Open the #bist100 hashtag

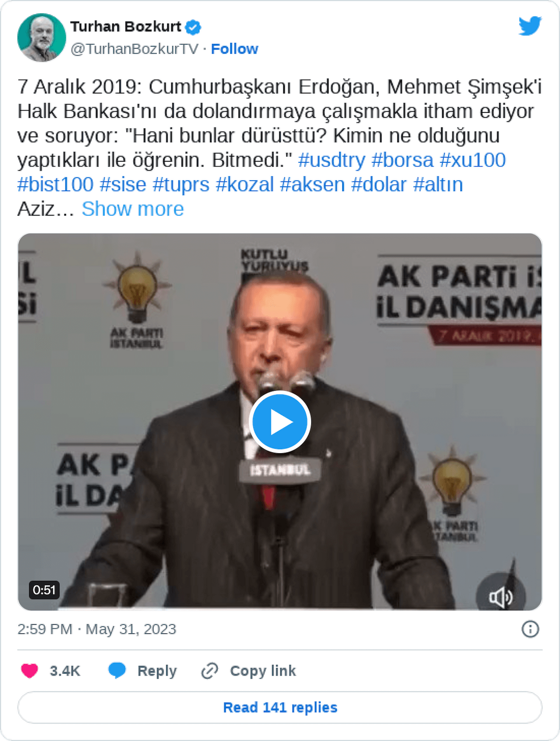(x=56, y=184)
